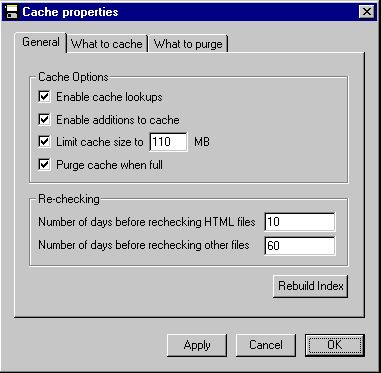Toggle the Limit cache size to checkbox
This screenshot has width=381, height=373.
click(44, 142)
